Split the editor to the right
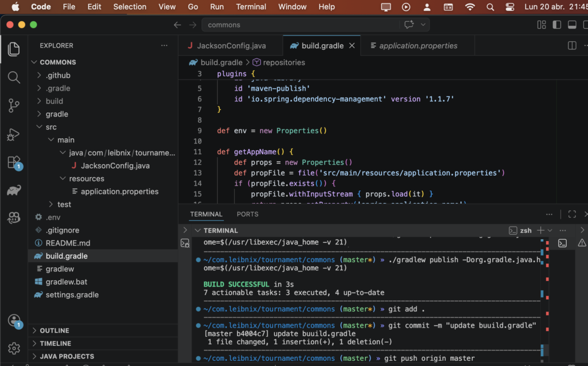This screenshot has height=366, width=588. click(572, 45)
